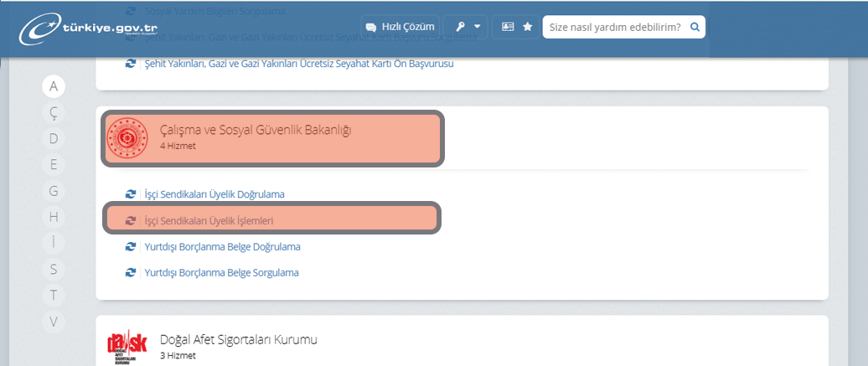The width and height of the screenshot is (868, 366).
Task: Jump to letter A in the index
Action: [54, 85]
